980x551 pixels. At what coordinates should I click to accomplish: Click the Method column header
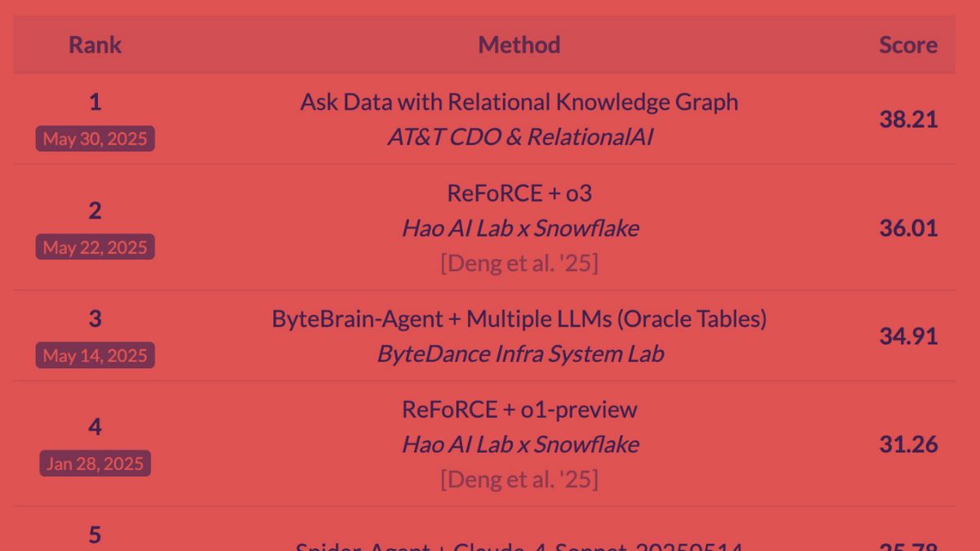click(x=519, y=45)
